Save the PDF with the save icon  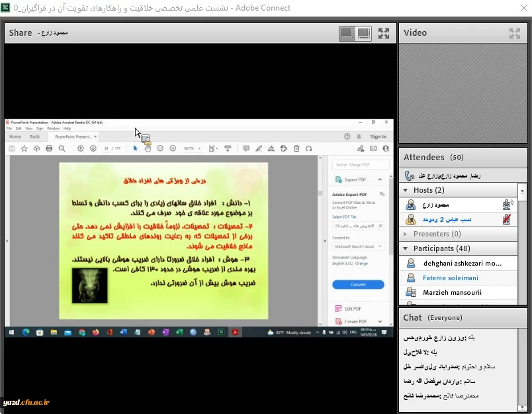(11, 148)
